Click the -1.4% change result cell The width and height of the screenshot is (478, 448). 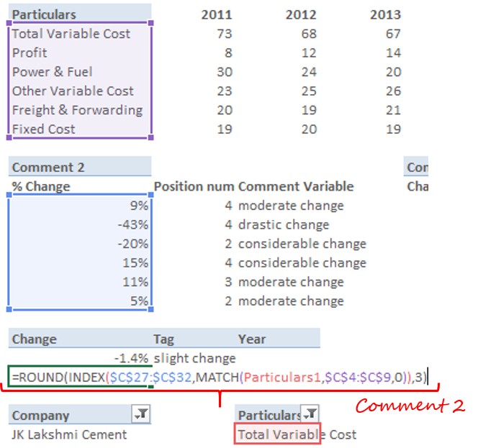[131, 358]
